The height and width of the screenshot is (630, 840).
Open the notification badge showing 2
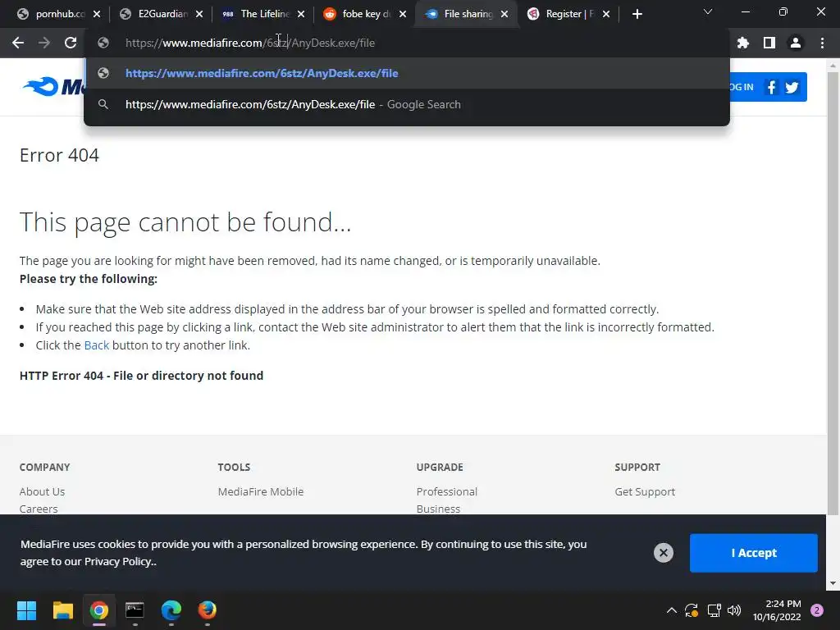pos(817,610)
